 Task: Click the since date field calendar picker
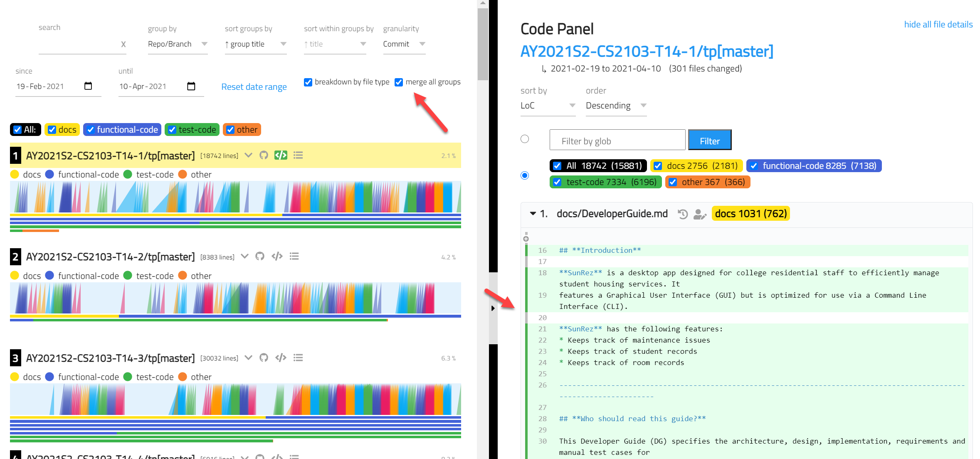click(88, 86)
